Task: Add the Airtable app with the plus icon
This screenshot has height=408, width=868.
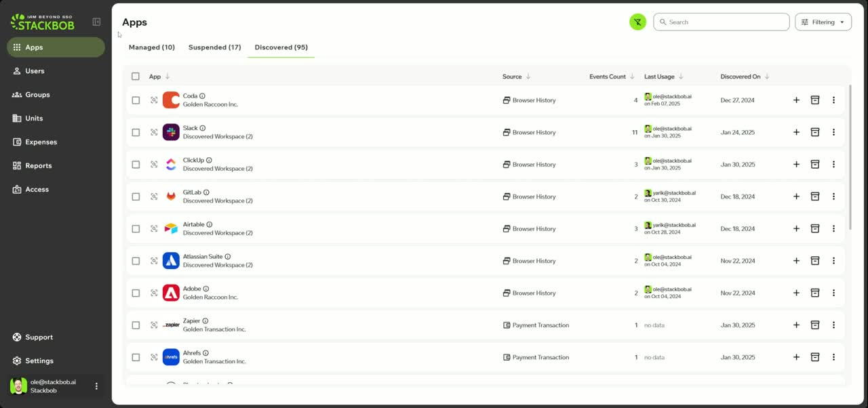Action: click(x=797, y=228)
